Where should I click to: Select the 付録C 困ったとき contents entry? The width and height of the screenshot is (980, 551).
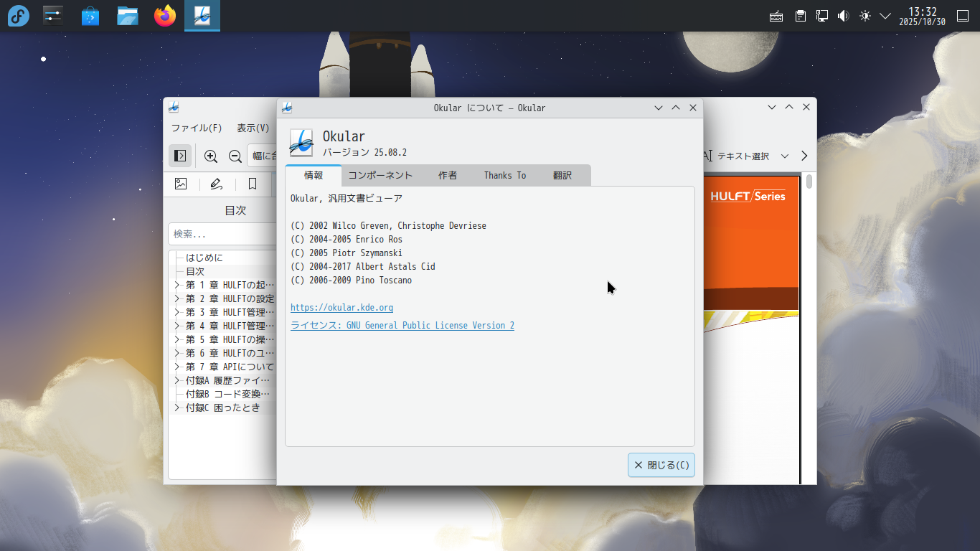coord(223,408)
